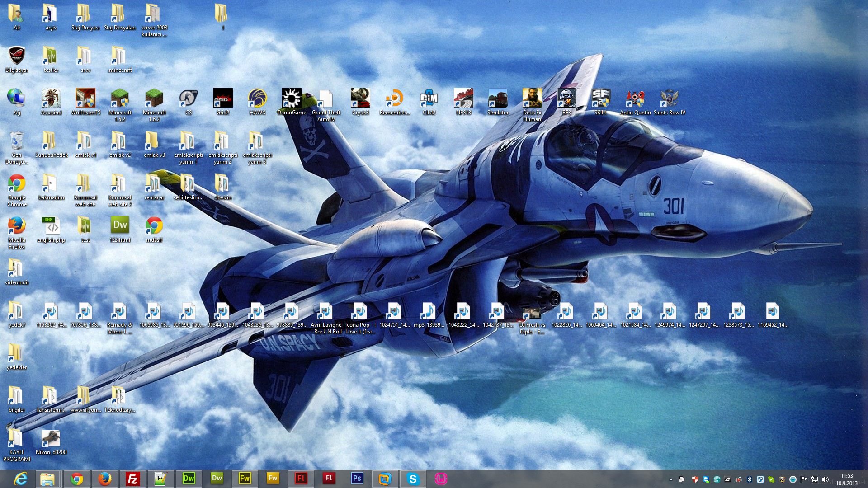Open the NFS13 shortcut
Image resolution: width=868 pixels, height=488 pixels.
click(x=463, y=102)
